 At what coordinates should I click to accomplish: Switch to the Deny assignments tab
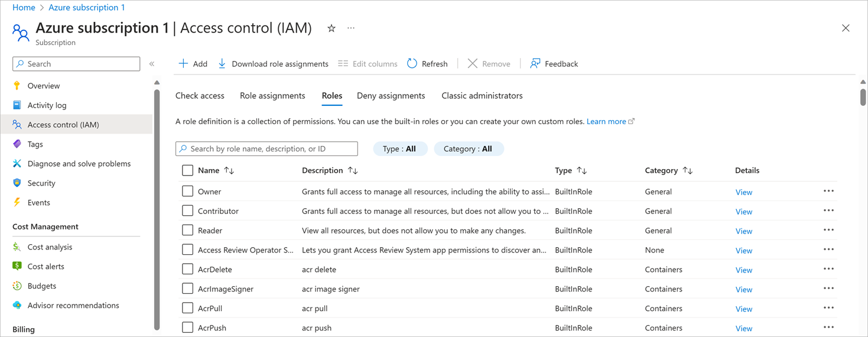click(391, 96)
